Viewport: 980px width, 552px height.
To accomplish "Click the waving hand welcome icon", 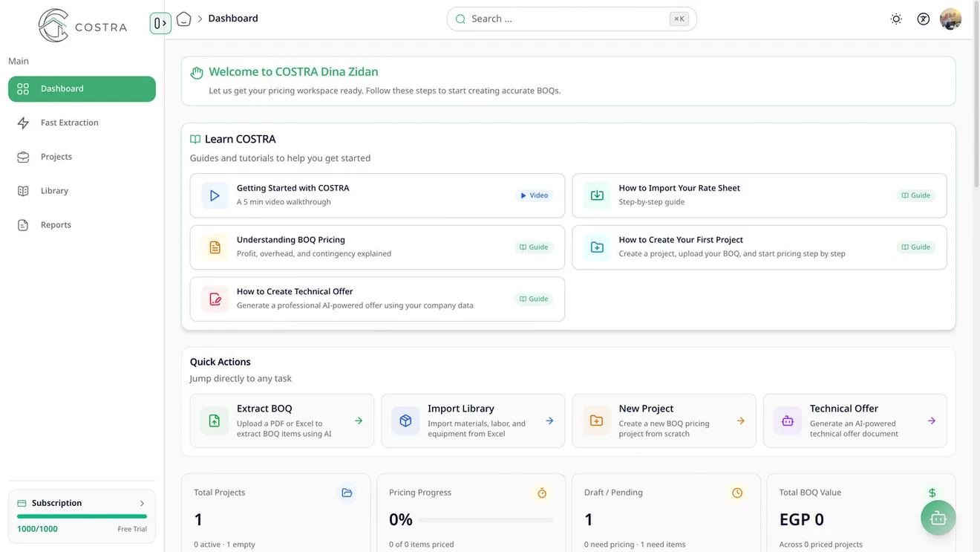I will 197,73.
